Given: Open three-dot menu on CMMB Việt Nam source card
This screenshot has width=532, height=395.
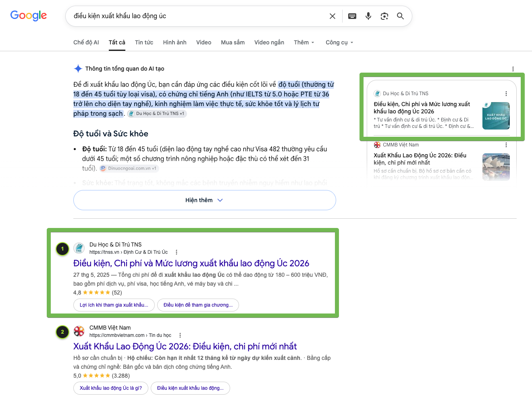Looking at the screenshot, I should pyautogui.click(x=506, y=145).
